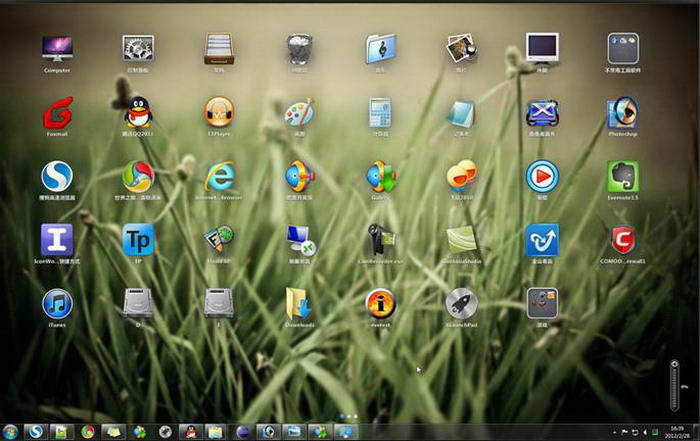Open the white monitor display icon
The image size is (700, 441).
(542, 48)
